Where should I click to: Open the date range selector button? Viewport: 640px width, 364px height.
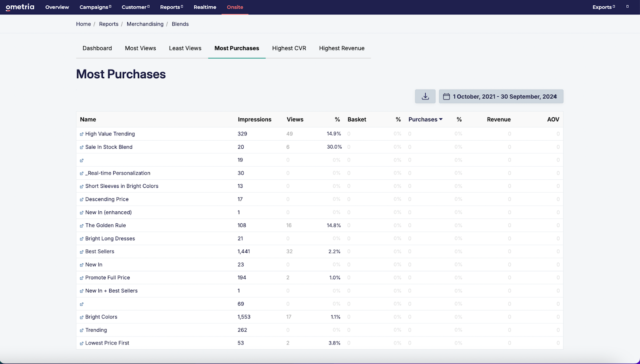pos(501,96)
